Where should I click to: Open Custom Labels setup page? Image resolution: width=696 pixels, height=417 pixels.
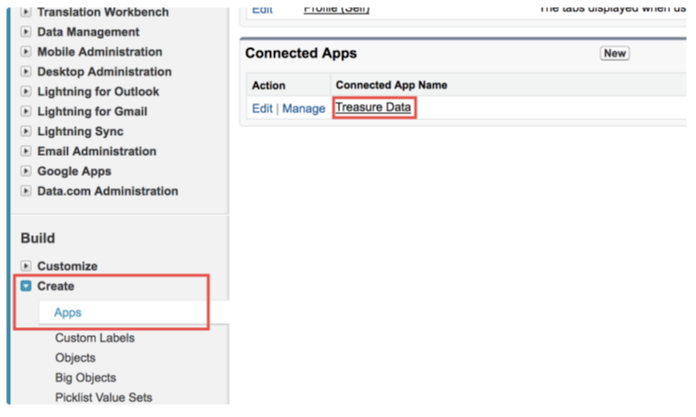click(x=94, y=338)
